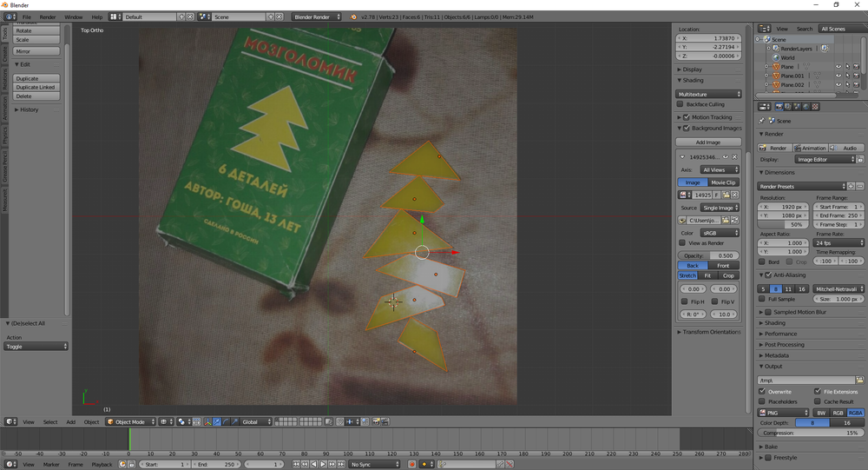Open the Window menu
This screenshot has width=868, height=470.
(x=73, y=17)
